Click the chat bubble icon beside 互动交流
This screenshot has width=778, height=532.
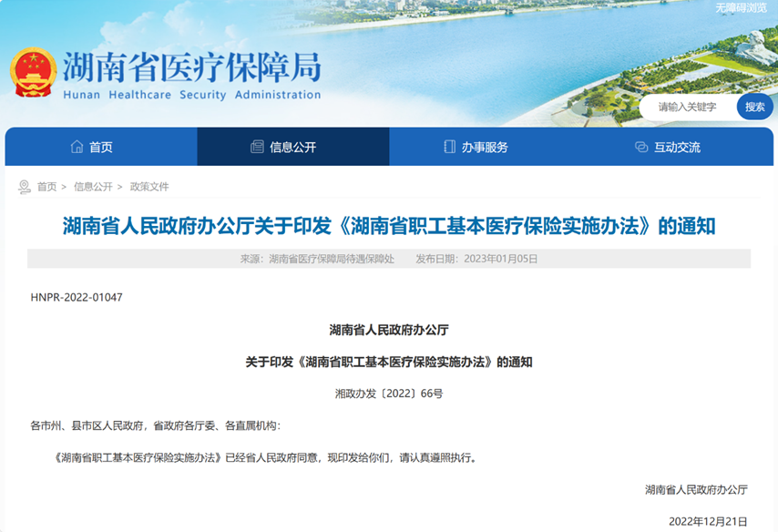click(641, 147)
